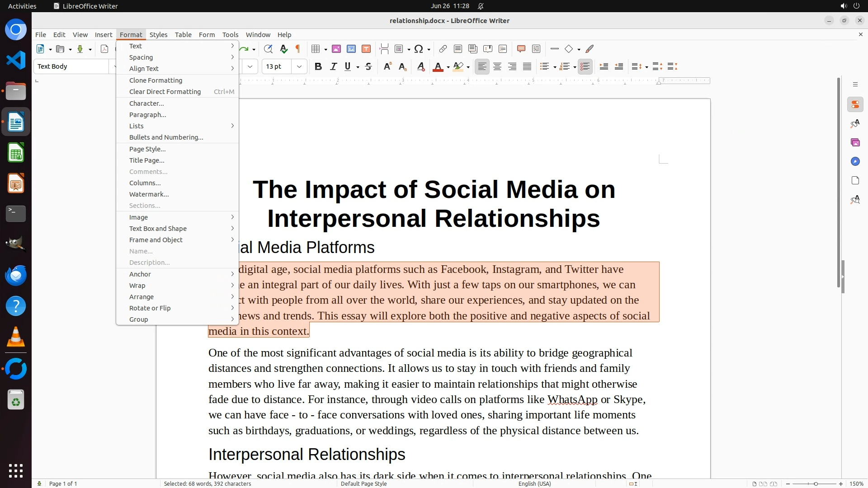Click the Insert Comment icon
868x488 pixels.
(x=521, y=49)
